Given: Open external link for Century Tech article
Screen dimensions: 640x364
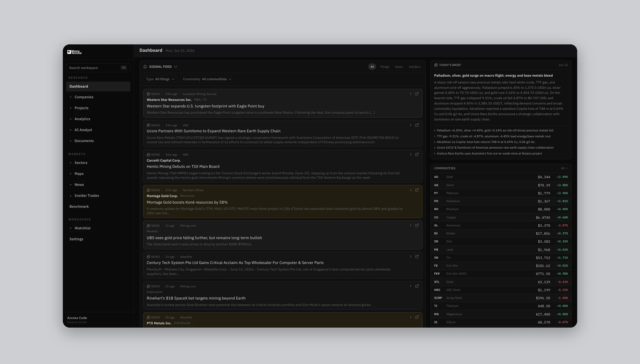Looking at the screenshot, I should click(x=417, y=257).
